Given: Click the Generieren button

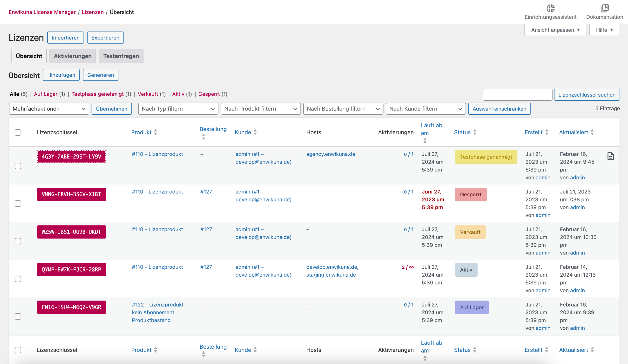Looking at the screenshot, I should coord(101,75).
